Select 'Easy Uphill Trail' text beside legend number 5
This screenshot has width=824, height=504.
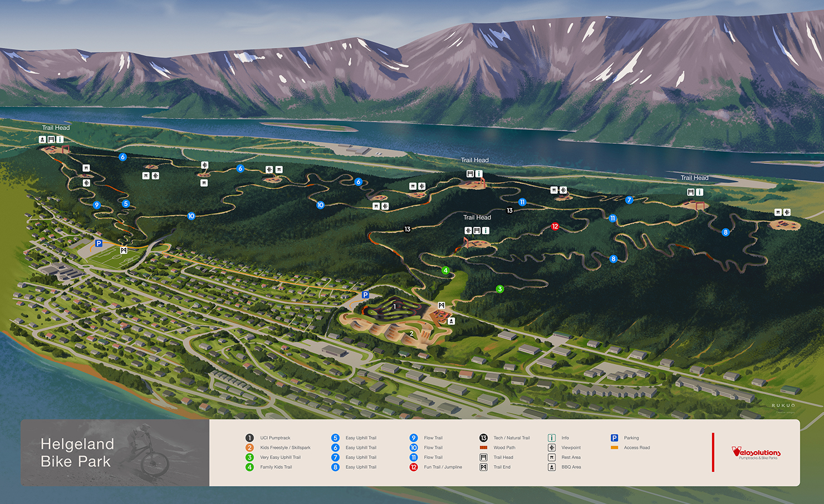(x=361, y=438)
